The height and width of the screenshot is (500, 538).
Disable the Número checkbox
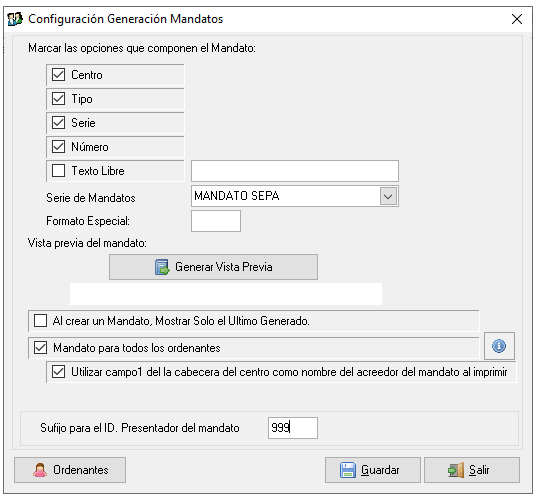pos(58,147)
